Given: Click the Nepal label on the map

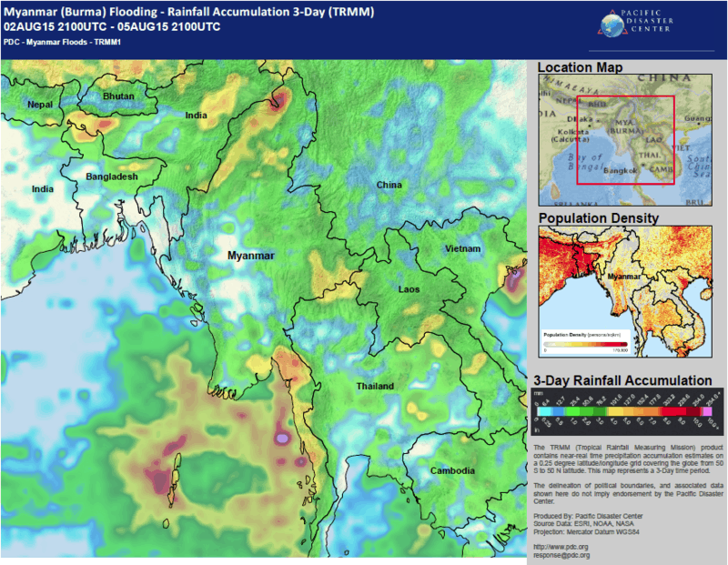Looking at the screenshot, I should click(x=39, y=105).
